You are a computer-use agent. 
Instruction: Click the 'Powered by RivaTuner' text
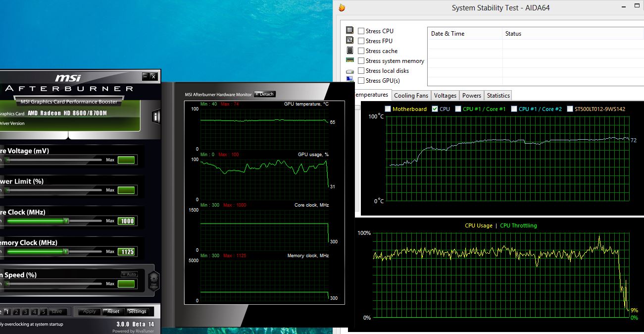pyautogui.click(x=134, y=331)
